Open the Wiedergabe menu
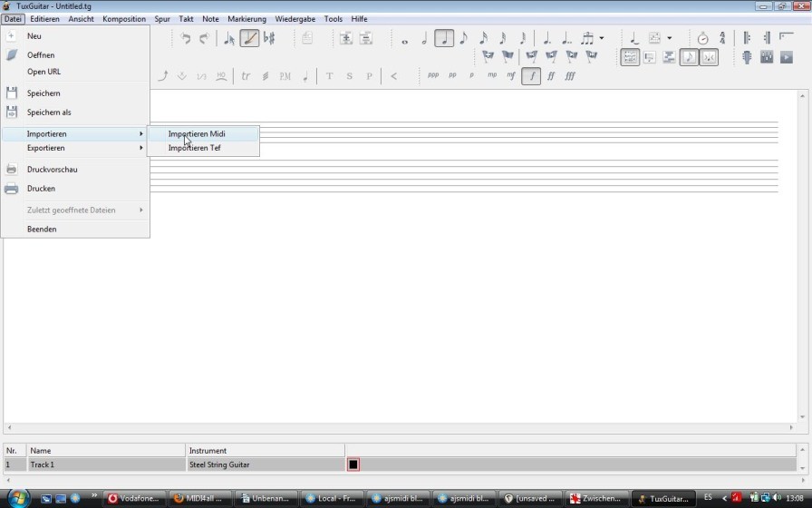The height and width of the screenshot is (508, 812). point(295,19)
